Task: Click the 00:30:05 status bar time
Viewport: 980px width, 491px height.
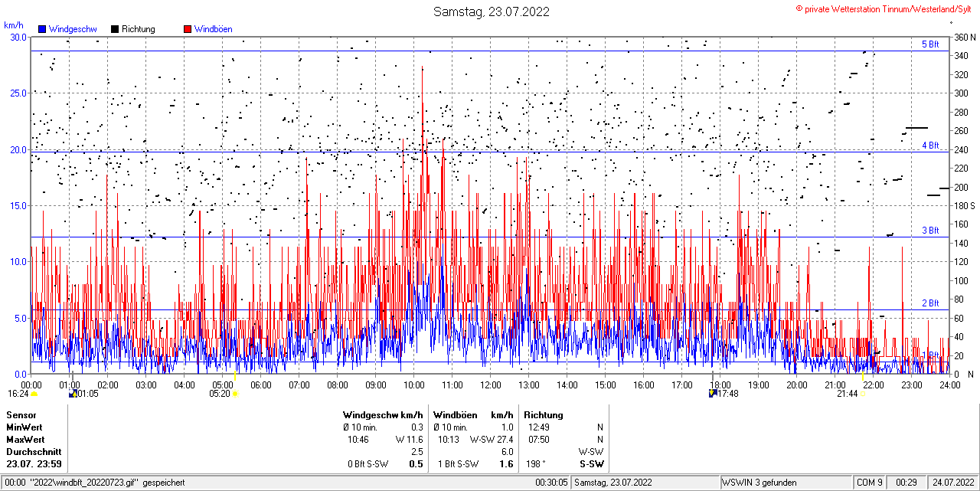Action: click(x=551, y=483)
